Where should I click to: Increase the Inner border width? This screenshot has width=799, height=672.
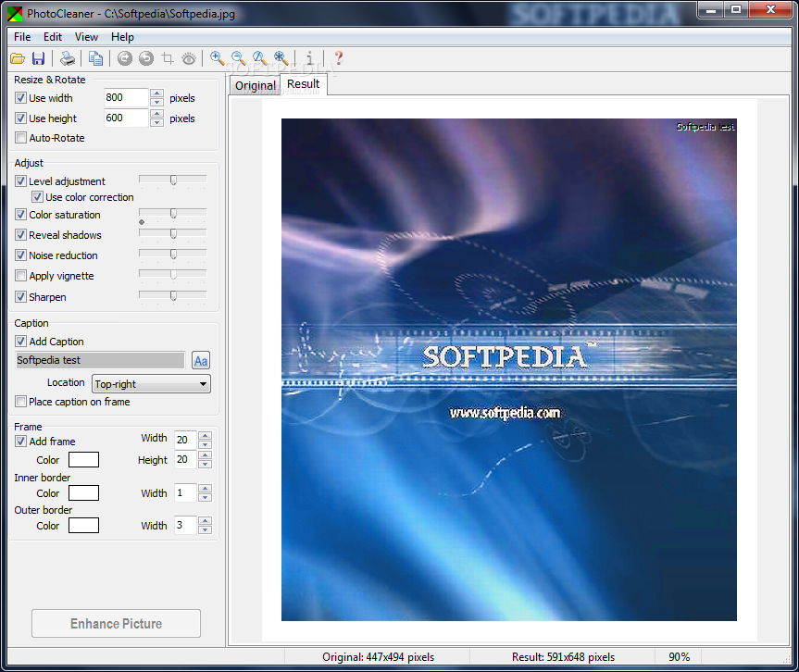click(x=205, y=489)
